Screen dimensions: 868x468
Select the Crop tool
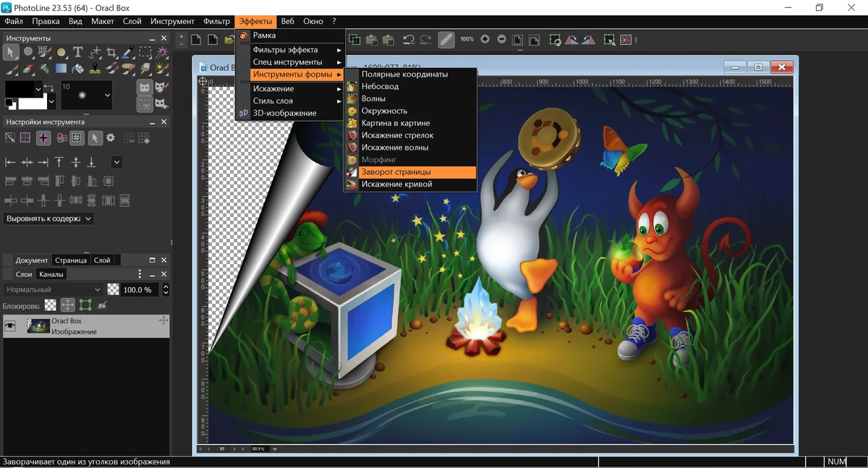coord(111,52)
